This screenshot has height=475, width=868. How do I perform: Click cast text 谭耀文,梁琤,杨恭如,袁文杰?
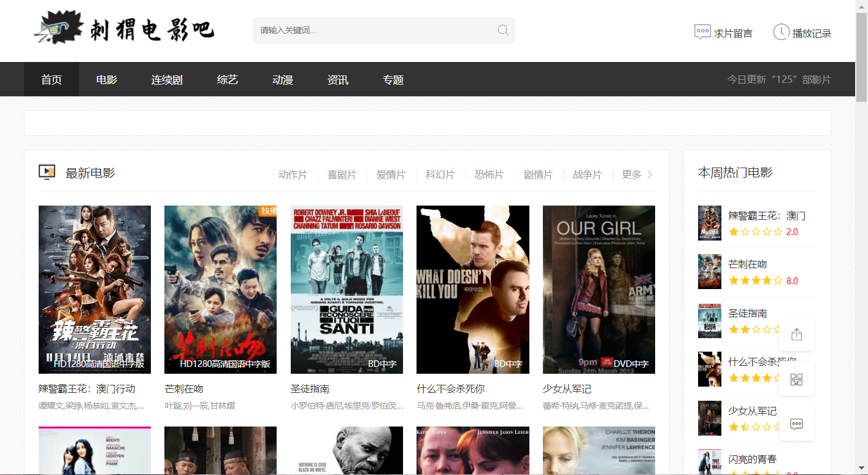[x=92, y=406]
